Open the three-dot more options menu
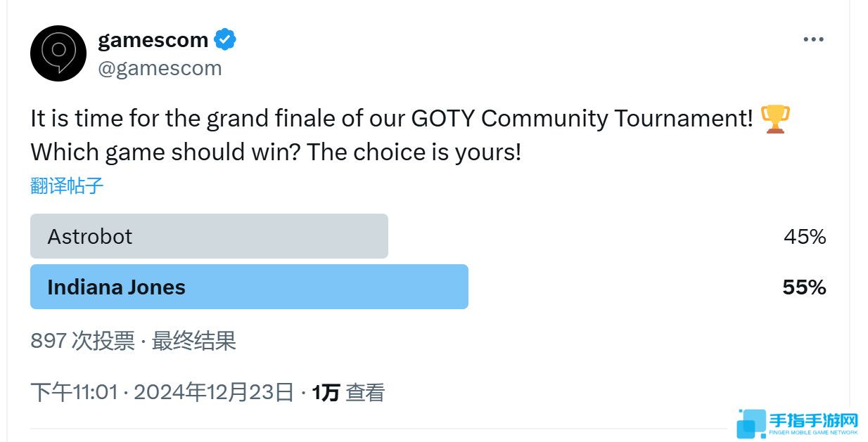Image resolution: width=868 pixels, height=442 pixels. (813, 40)
